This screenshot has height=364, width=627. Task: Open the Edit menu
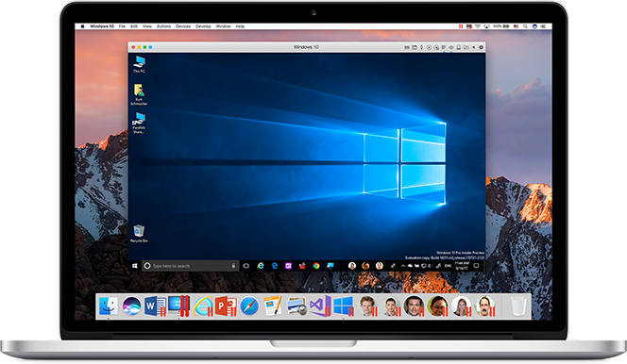pyautogui.click(x=134, y=26)
